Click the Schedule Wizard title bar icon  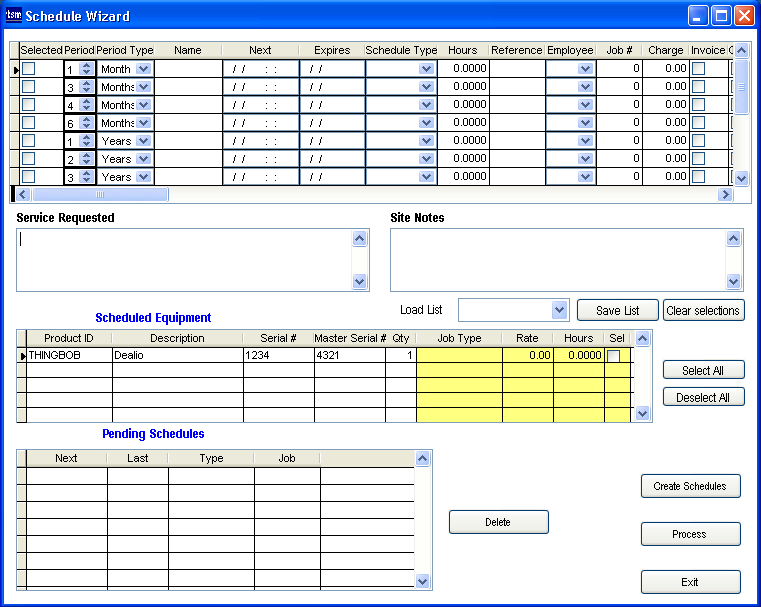point(14,15)
